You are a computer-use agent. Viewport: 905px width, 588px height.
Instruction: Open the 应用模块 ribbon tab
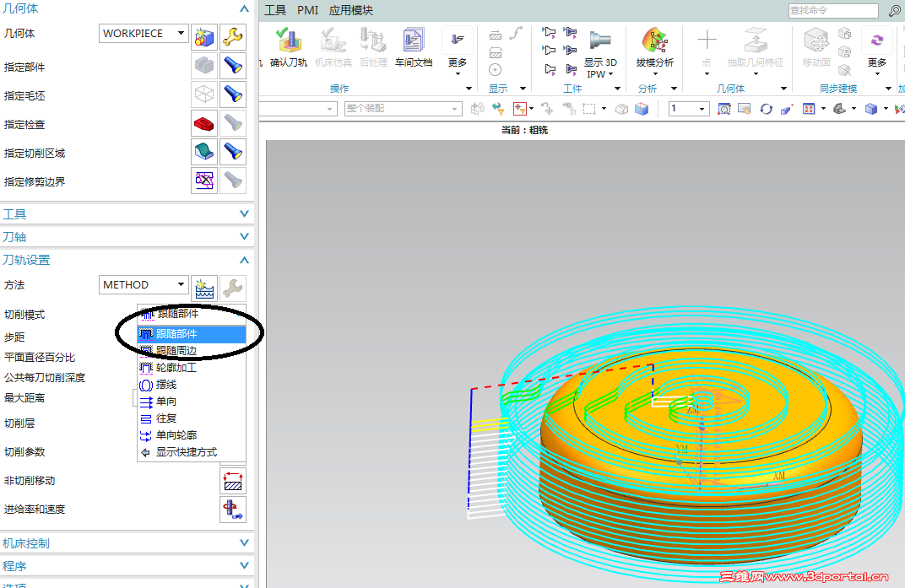point(351,10)
